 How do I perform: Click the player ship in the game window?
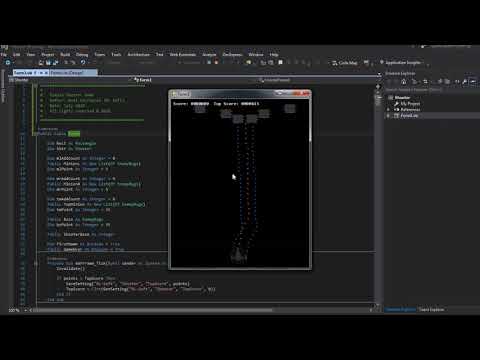(x=238, y=256)
